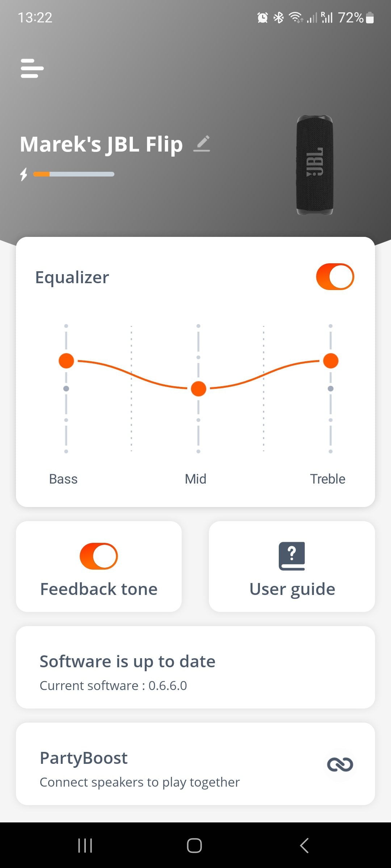This screenshot has width=391, height=868.
Task: Tap the Bass slider handle
Action: pyautogui.click(x=66, y=361)
